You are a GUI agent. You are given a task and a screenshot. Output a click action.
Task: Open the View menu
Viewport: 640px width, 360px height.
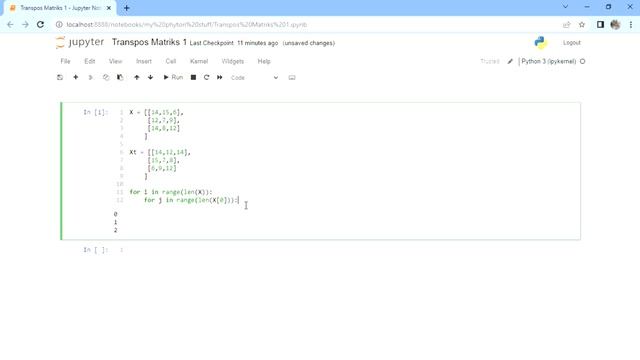coord(116,61)
